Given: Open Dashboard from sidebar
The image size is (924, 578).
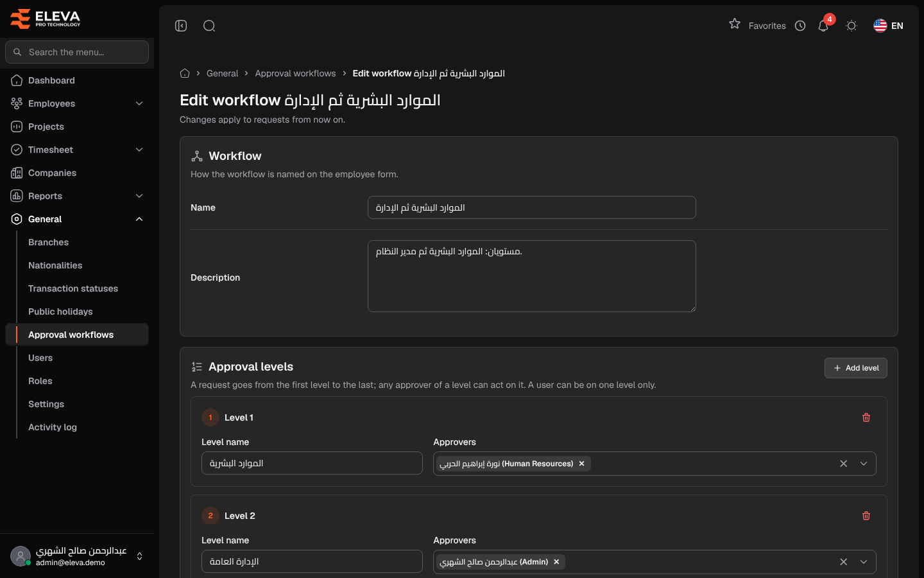Looking at the screenshot, I should click(x=77, y=80).
